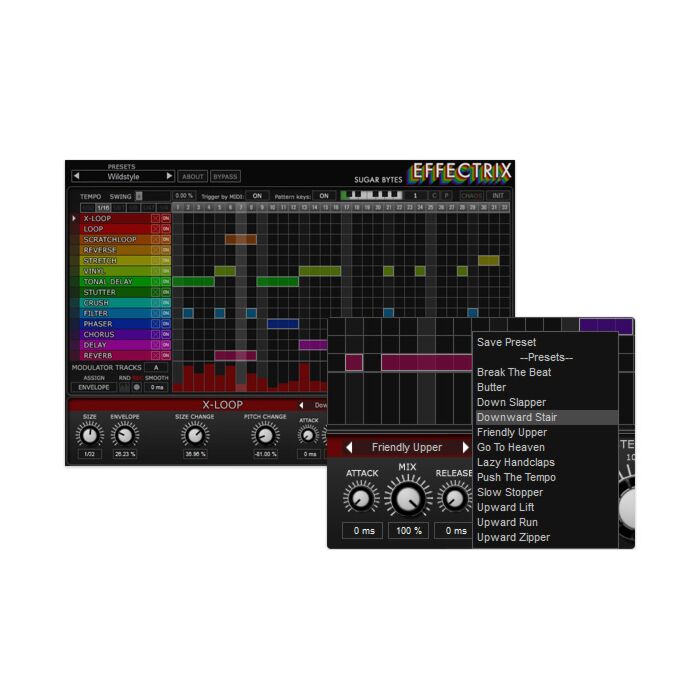Click the copy pattern C button

pos(434,196)
